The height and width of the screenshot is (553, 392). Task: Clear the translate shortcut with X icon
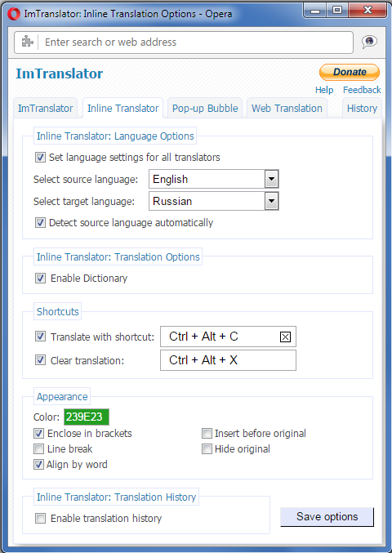coord(285,337)
